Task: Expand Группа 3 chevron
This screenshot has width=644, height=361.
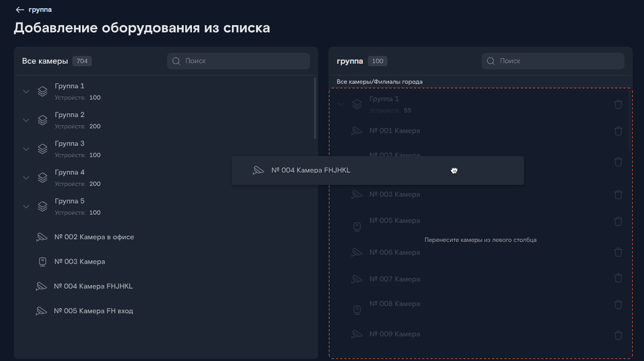Action: tap(26, 149)
